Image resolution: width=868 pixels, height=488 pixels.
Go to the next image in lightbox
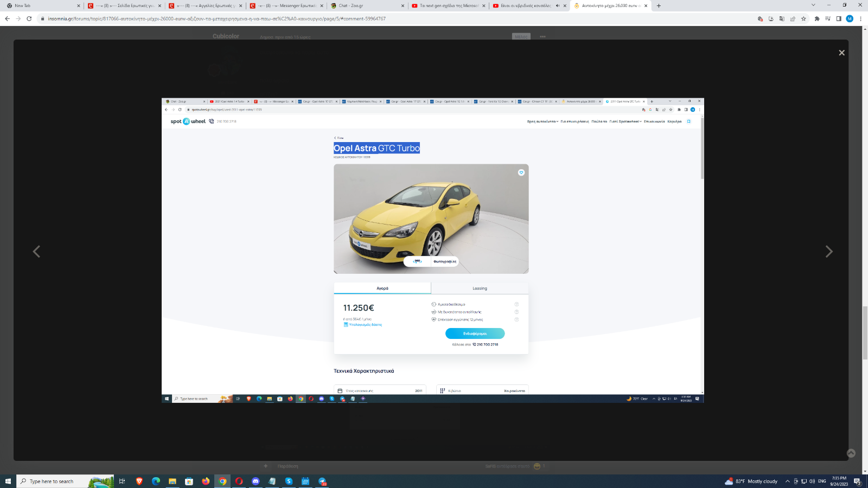coord(829,252)
